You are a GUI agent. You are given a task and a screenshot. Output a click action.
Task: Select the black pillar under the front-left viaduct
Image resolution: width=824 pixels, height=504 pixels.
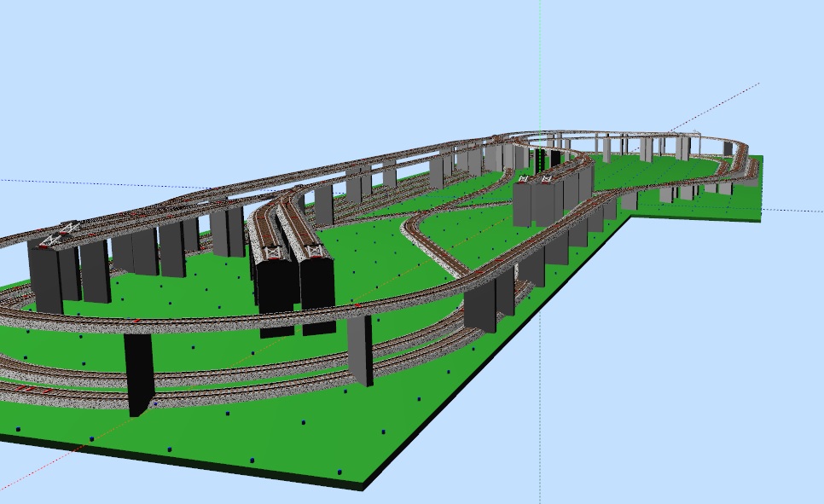pos(138,372)
